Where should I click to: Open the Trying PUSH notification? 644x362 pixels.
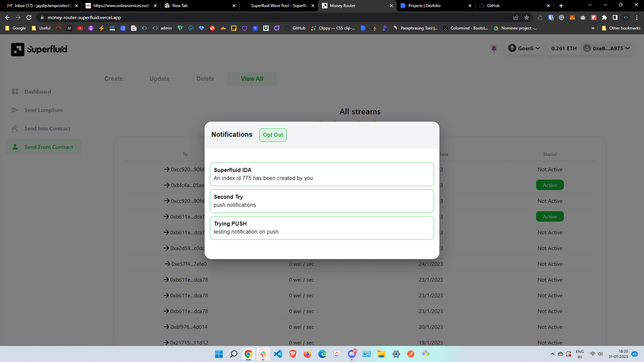tap(322, 228)
